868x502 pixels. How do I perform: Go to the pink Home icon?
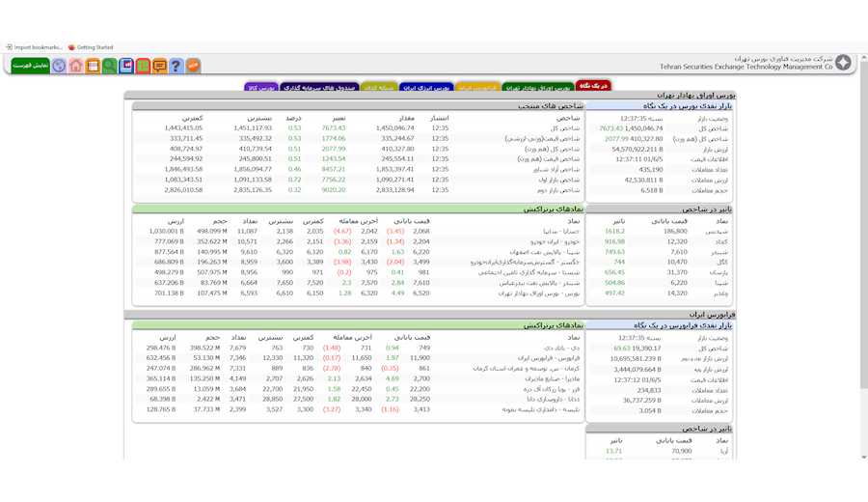pyautogui.click(x=76, y=66)
